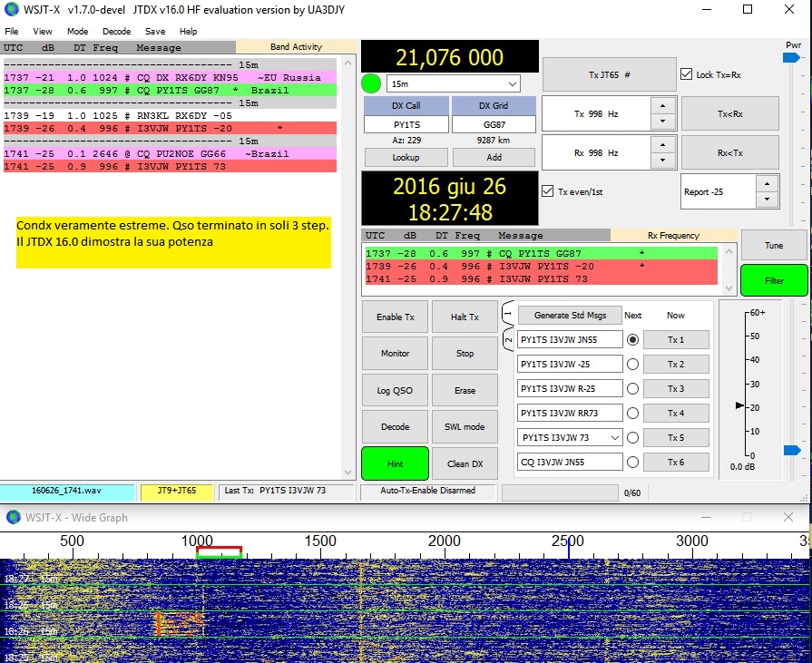The width and height of the screenshot is (812, 663).
Task: Click the Decode button beside SWL mode
Action: coord(396,427)
